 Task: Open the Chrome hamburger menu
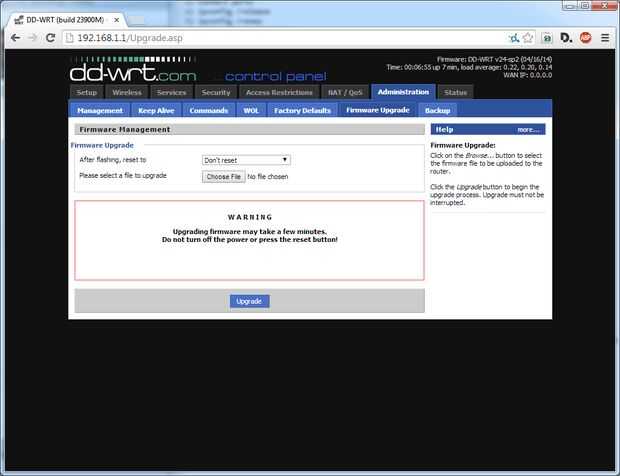(x=605, y=38)
